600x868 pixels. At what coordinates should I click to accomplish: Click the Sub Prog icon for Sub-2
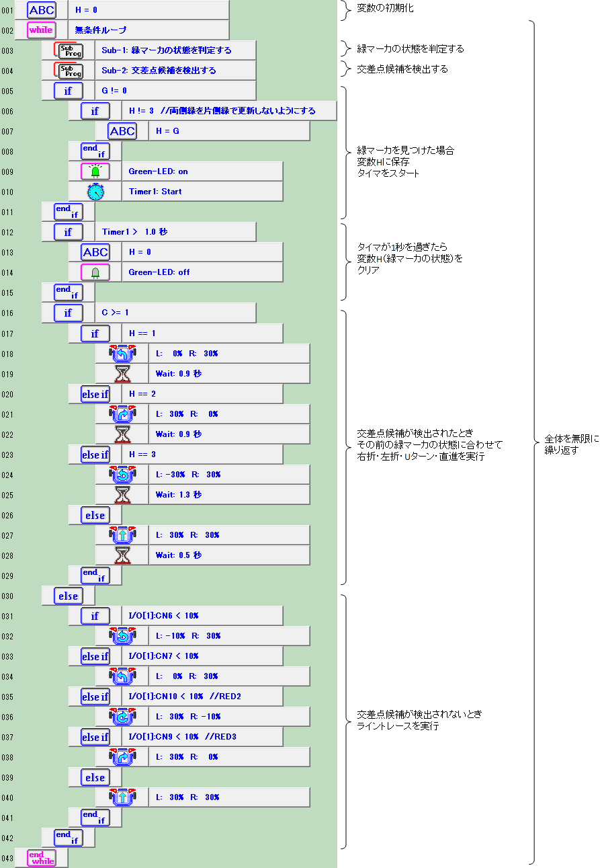point(68,71)
